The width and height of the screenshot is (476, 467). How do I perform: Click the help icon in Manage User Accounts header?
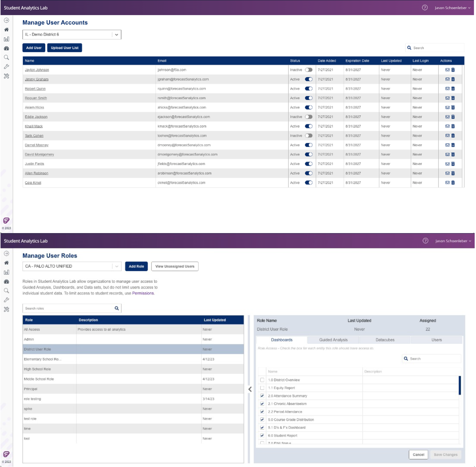click(x=424, y=8)
